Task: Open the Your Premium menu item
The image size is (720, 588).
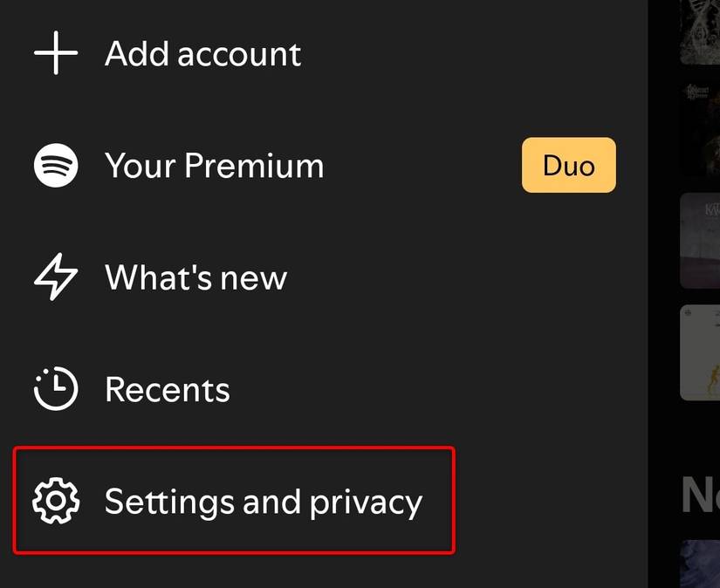Action: 214,165
